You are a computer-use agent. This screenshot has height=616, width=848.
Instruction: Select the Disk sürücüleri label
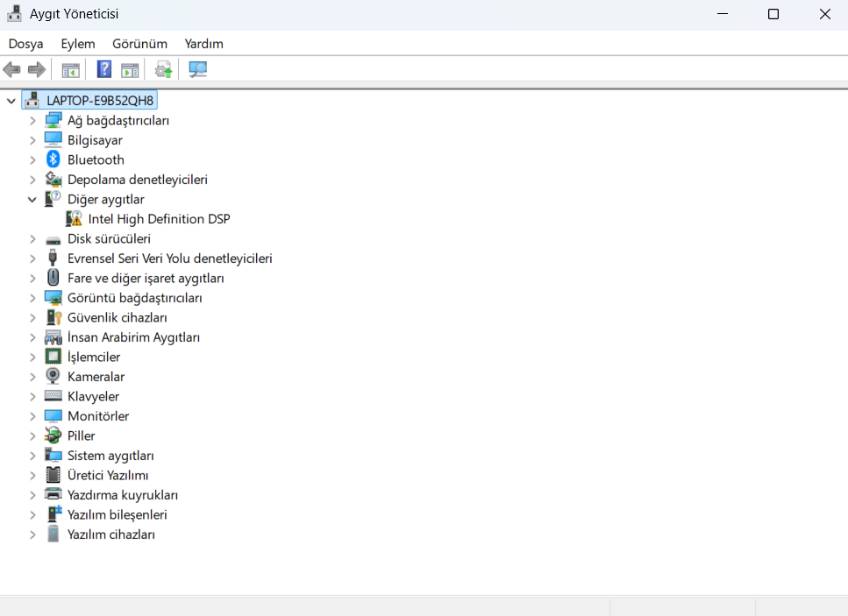[x=109, y=239]
